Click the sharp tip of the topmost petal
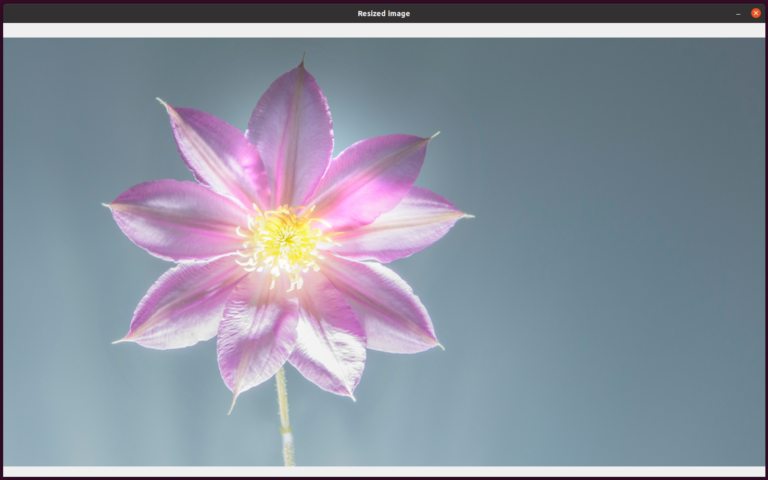The height and width of the screenshot is (480, 768). click(301, 62)
